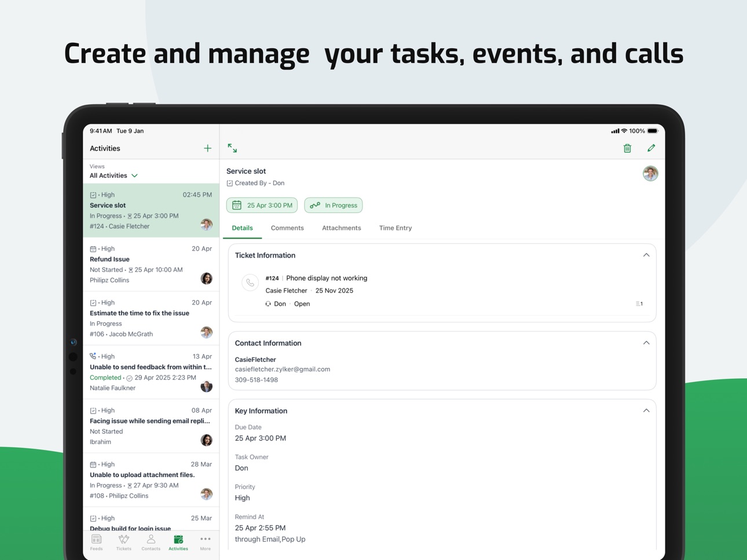The image size is (747, 560).
Task: Click Wi-Fi indicator in status bar
Action: [624, 131]
